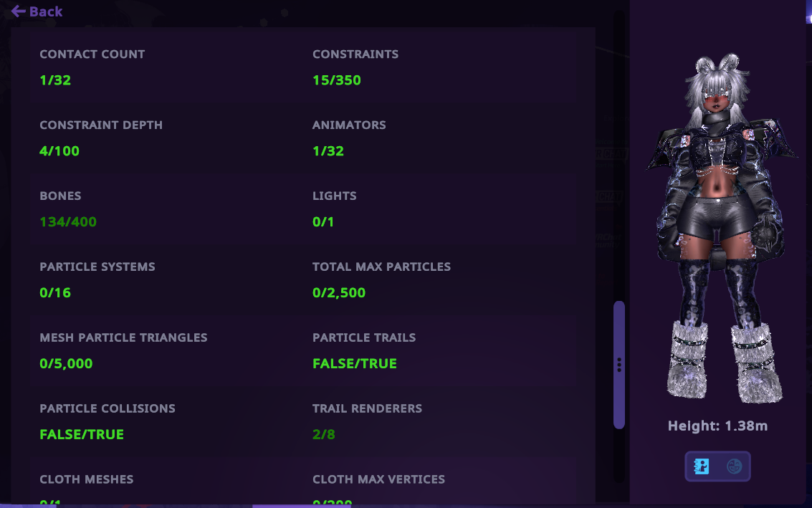
Task: Click the CONTACT COUNT heading
Action: pos(92,54)
